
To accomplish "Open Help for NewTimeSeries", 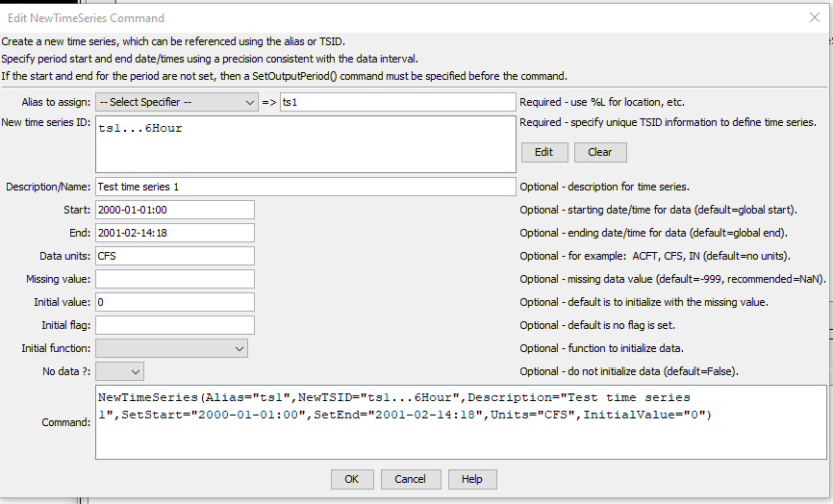I will (471, 479).
